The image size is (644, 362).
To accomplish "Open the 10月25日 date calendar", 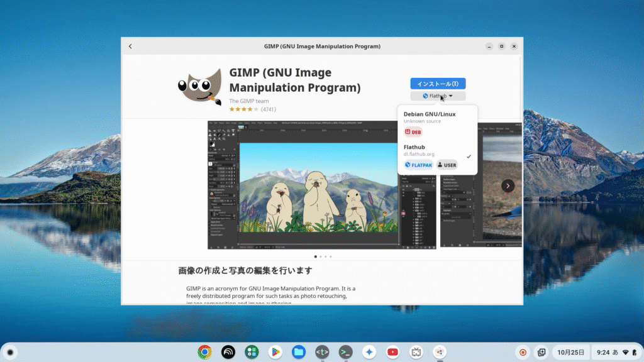I will point(570,352).
